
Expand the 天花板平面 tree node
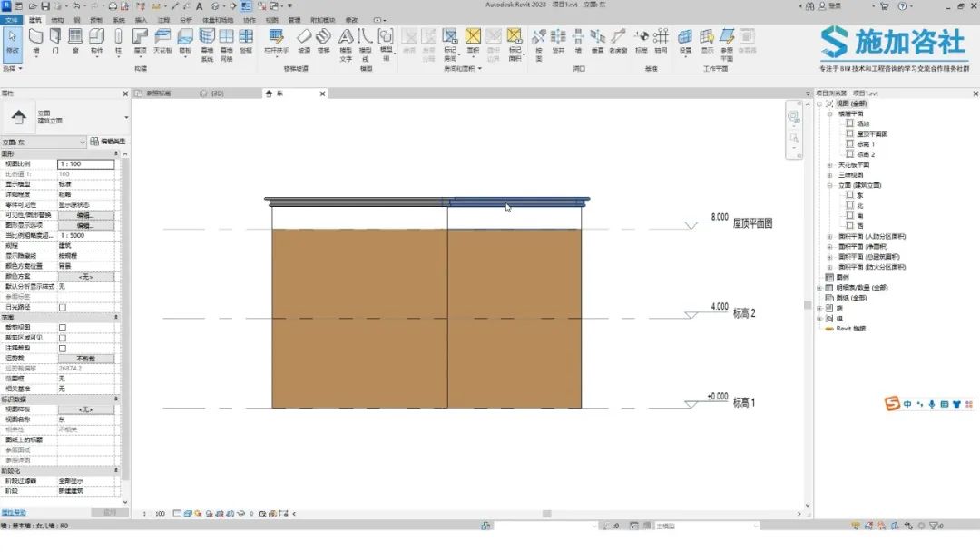tap(830, 165)
